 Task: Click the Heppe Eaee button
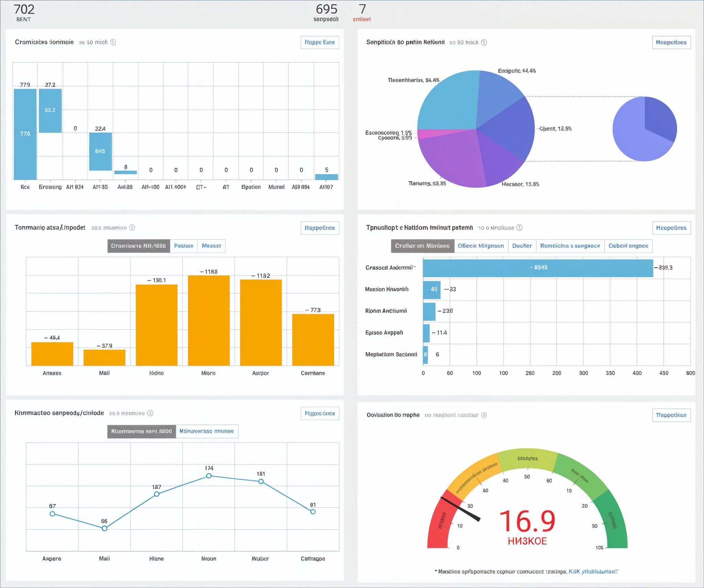[x=320, y=42]
